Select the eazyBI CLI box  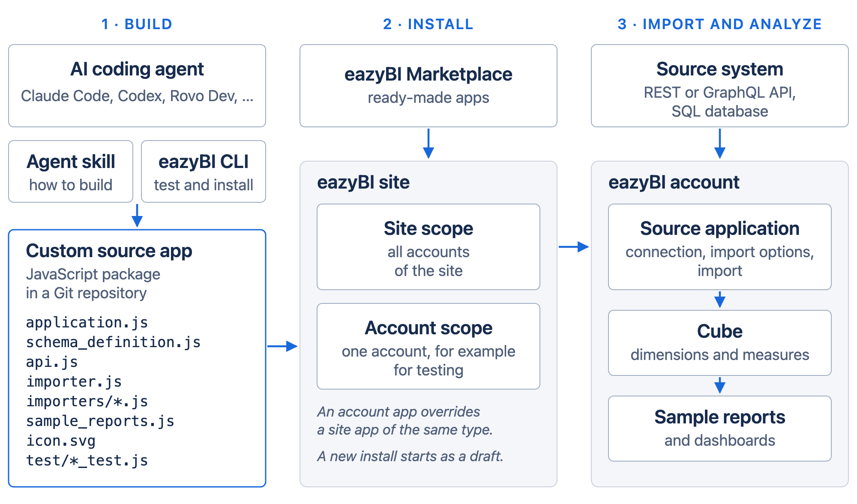pos(204,171)
